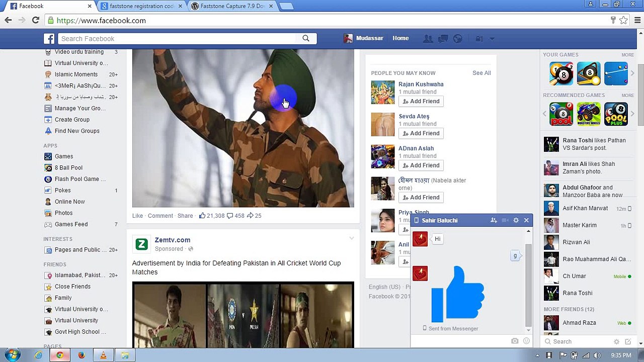The image size is (644, 362).
Task: Add Rajan Kushwaha as friend
Action: pos(421,101)
